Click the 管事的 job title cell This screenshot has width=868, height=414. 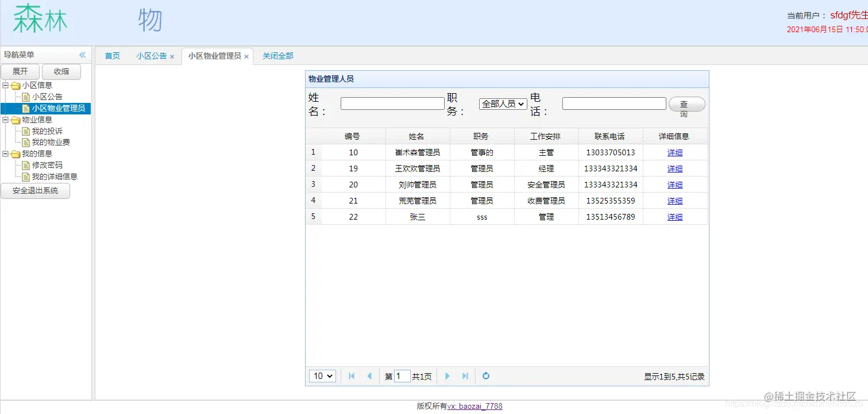click(x=482, y=152)
